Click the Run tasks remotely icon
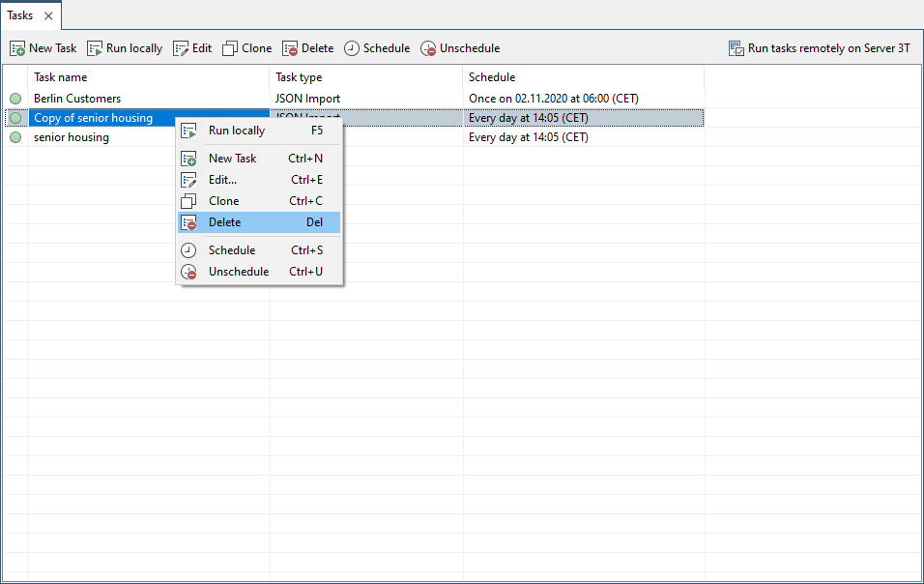Viewport: 924px width, 584px height. coord(736,48)
